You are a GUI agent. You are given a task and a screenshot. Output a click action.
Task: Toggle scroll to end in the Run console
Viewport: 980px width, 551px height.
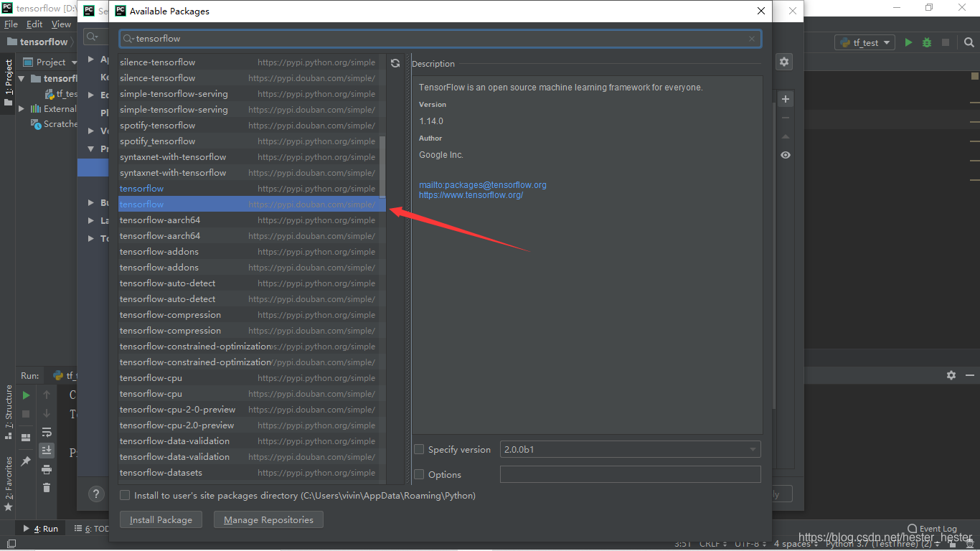pos(47,450)
